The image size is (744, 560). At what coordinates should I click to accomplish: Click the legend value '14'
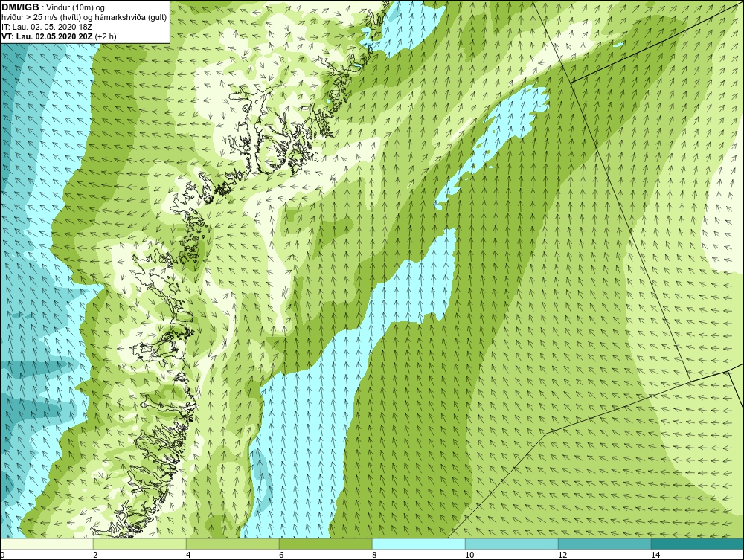click(655, 555)
